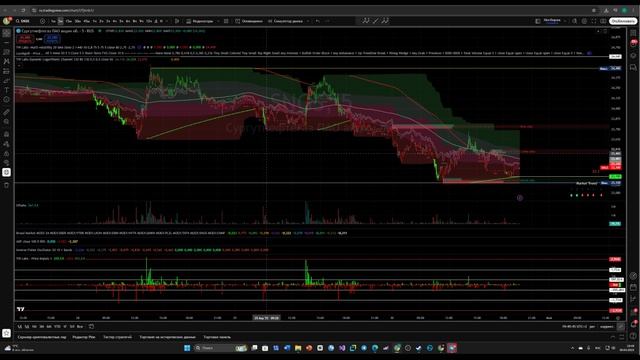Open the layout setup icon

point(538,21)
